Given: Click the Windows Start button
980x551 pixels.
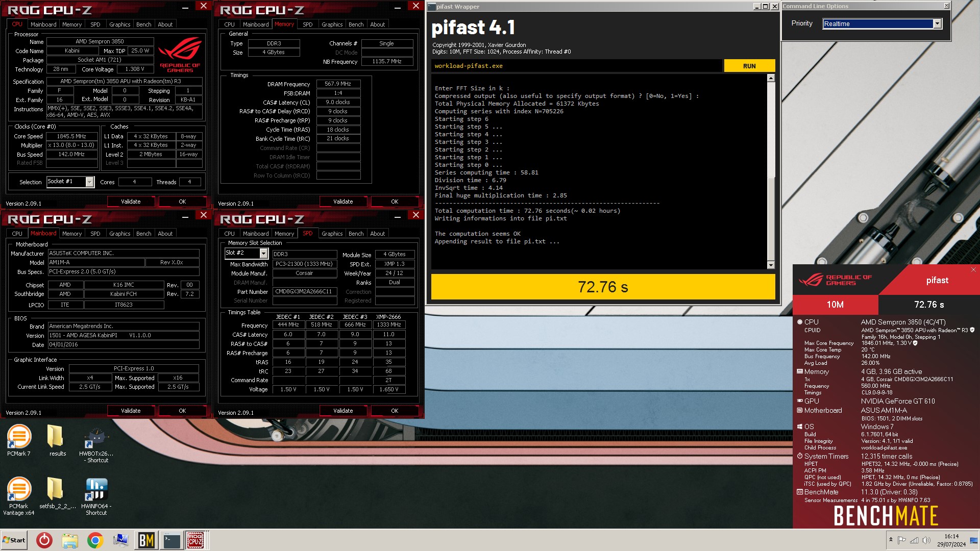Looking at the screenshot, I should tap(14, 540).
